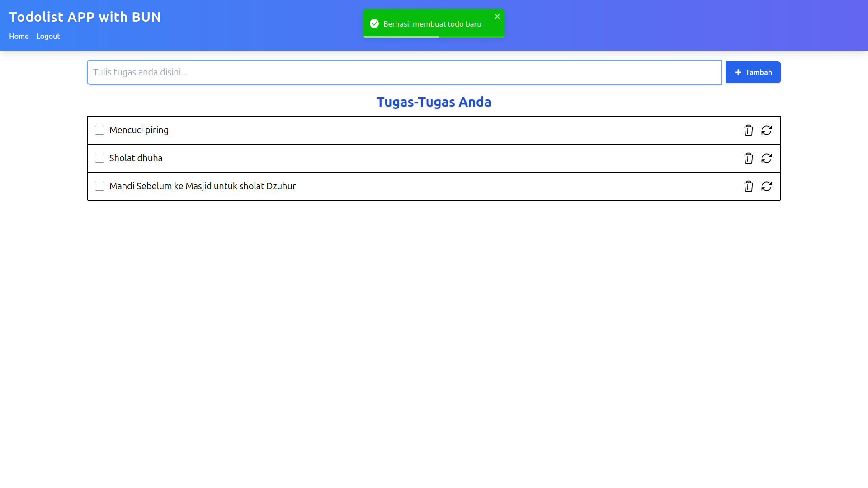868x488 pixels.
Task: Click the Berhasil membuat todo baru message
Action: point(432,24)
